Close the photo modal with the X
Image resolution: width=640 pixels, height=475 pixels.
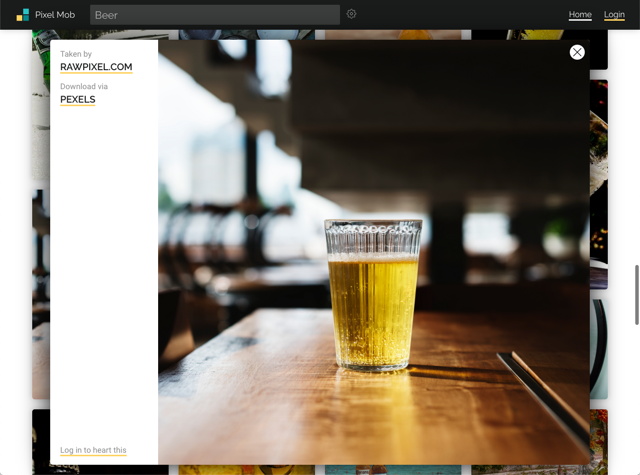click(577, 52)
